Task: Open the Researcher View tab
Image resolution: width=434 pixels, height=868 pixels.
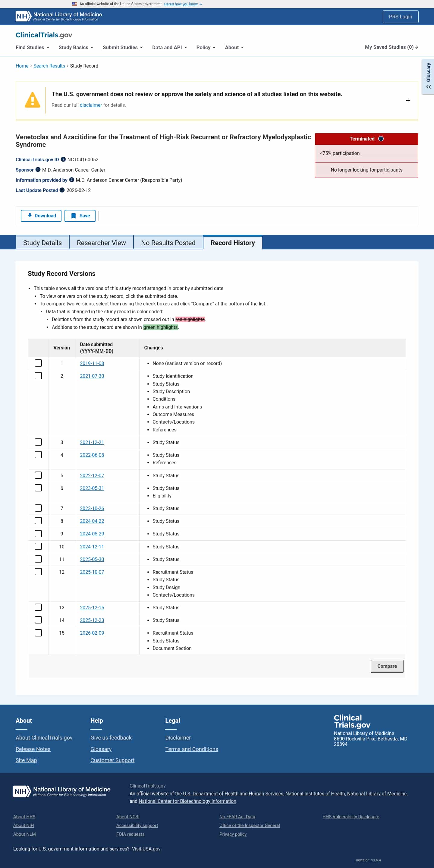Action: (102, 243)
